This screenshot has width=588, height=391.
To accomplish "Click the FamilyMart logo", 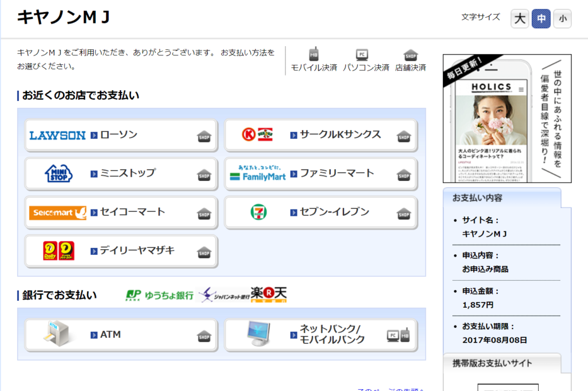I will [258, 173].
